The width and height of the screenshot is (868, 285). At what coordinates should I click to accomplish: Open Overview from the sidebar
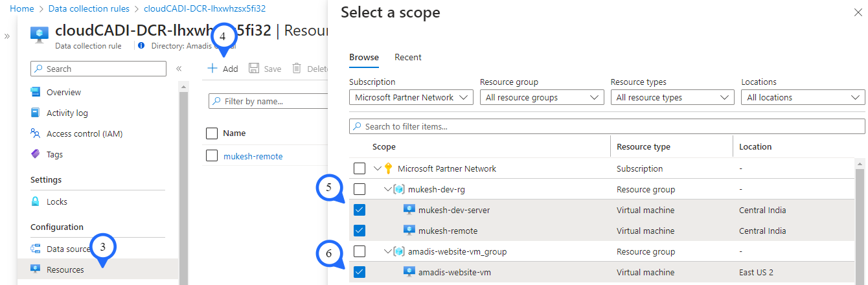coord(63,92)
